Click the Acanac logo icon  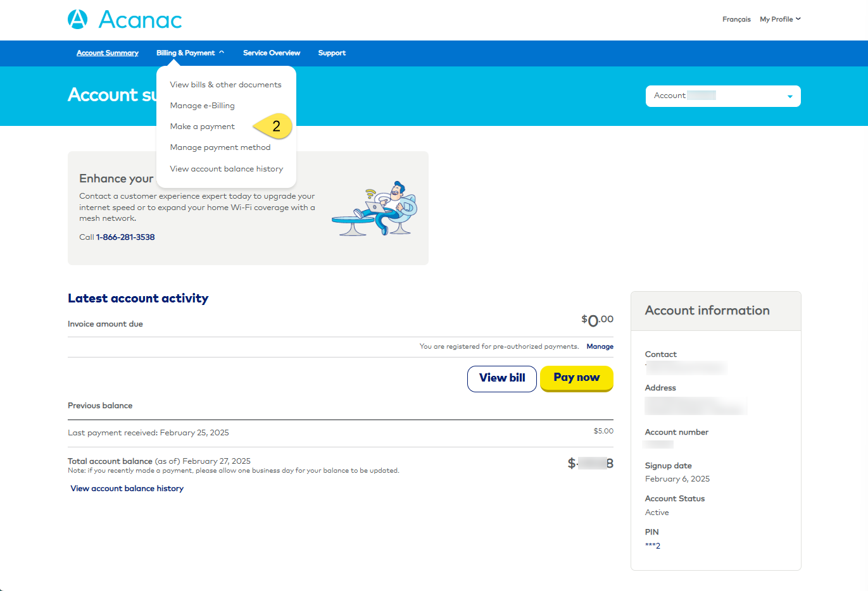[x=77, y=20]
